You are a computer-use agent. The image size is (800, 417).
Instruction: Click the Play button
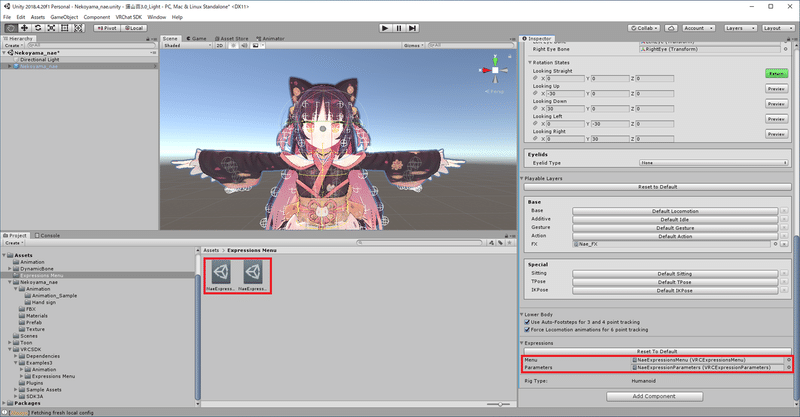tap(385, 28)
